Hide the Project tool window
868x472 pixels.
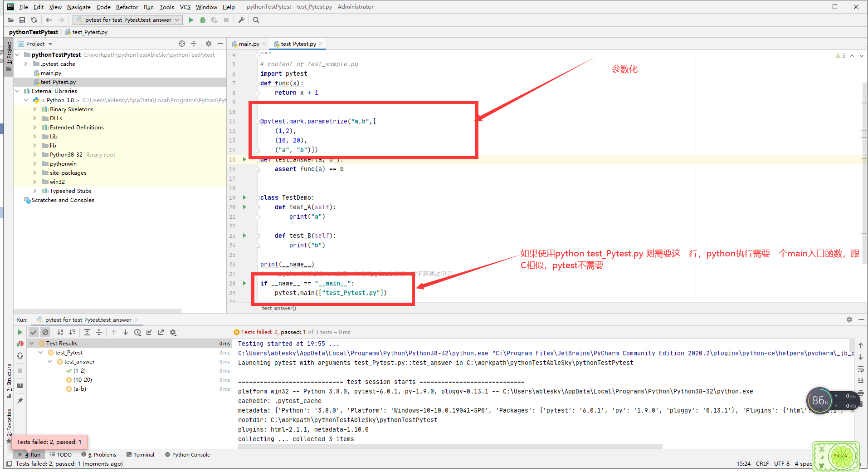(x=220, y=44)
